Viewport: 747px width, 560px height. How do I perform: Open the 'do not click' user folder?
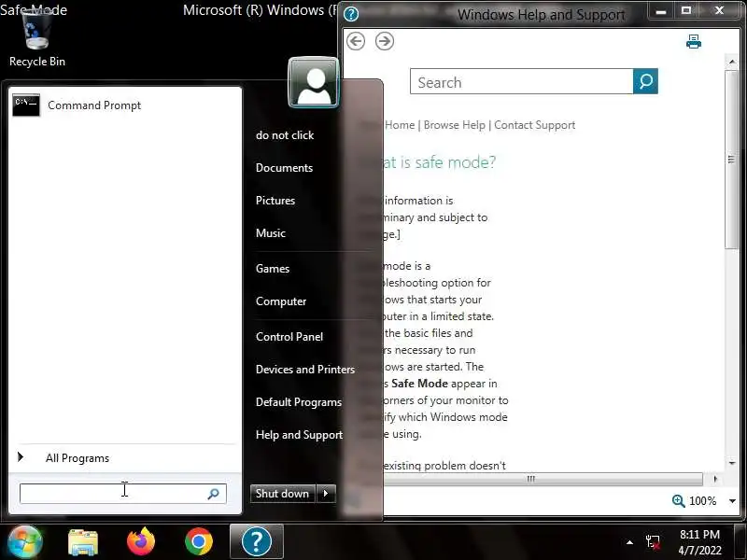coord(285,135)
